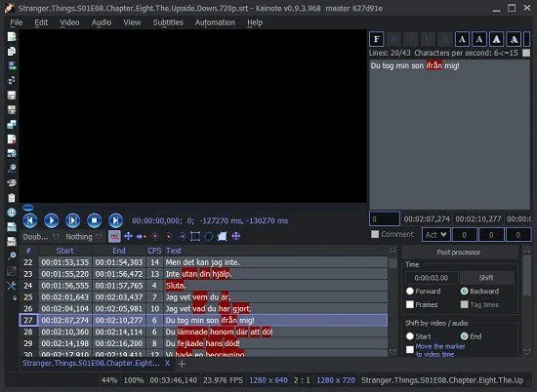Click the overlapping windows icon in sidebar
Image resolution: width=537 pixels, height=392 pixels.
[12, 124]
